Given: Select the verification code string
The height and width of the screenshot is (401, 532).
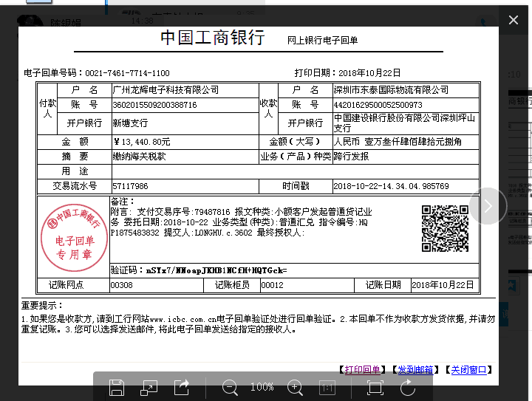Looking at the screenshot, I should (x=216, y=270).
